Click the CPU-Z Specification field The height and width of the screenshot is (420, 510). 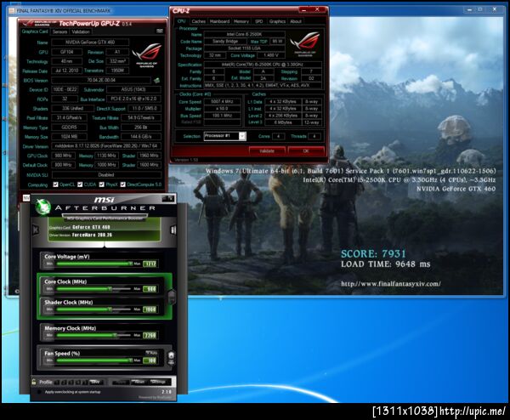[x=263, y=65]
